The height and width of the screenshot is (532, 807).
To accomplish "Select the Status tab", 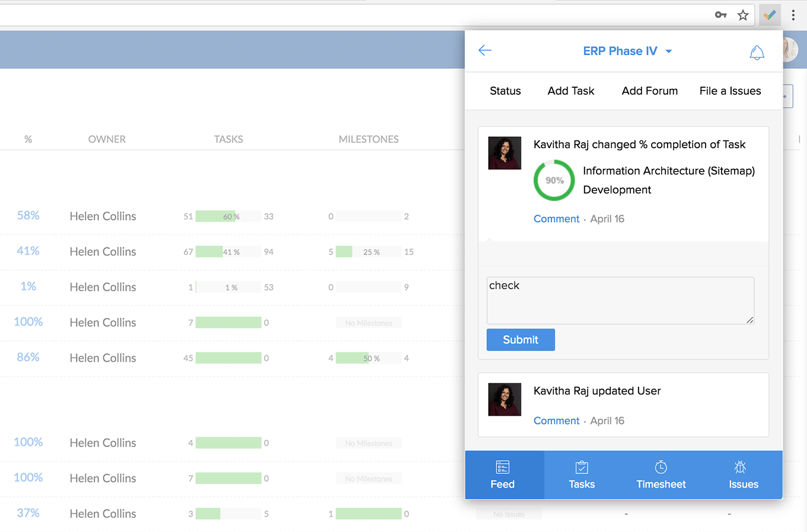I will pos(505,90).
